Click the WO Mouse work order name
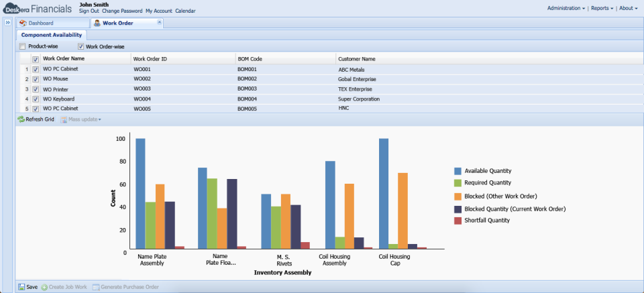This screenshot has height=293, width=644. (x=56, y=79)
